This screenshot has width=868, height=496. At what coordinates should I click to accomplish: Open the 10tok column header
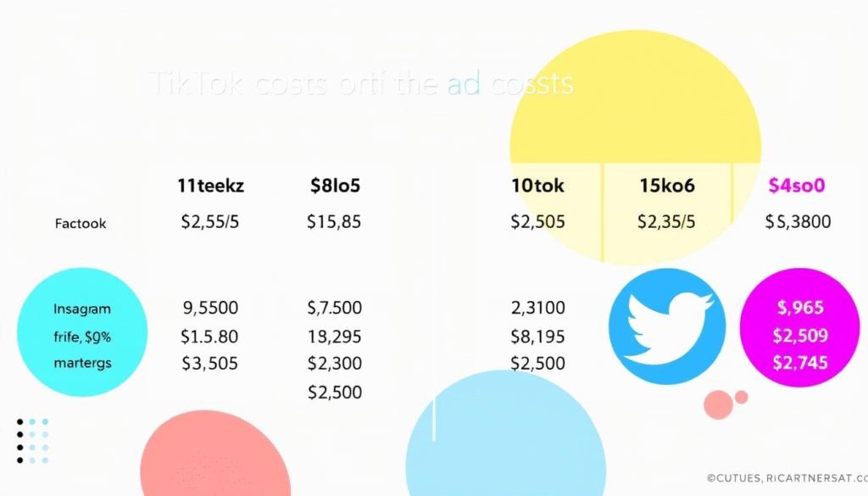[x=537, y=186]
